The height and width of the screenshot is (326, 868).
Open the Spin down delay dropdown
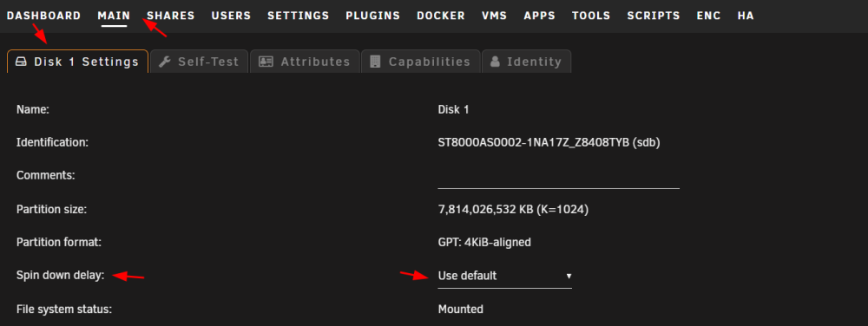coord(505,276)
